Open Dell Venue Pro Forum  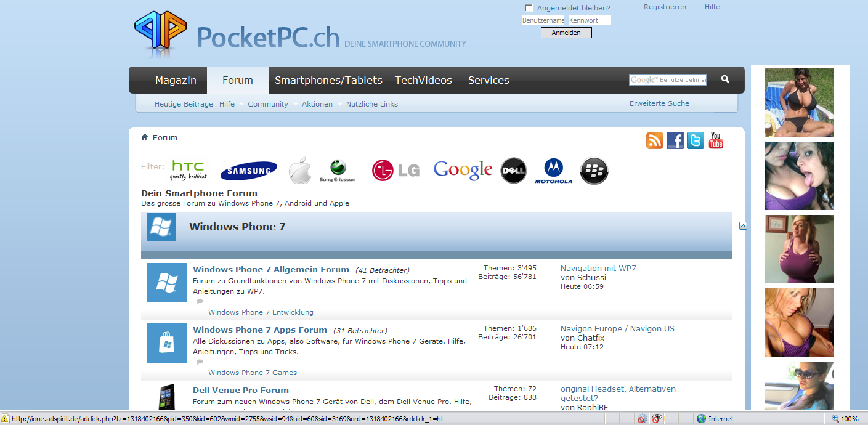point(241,390)
